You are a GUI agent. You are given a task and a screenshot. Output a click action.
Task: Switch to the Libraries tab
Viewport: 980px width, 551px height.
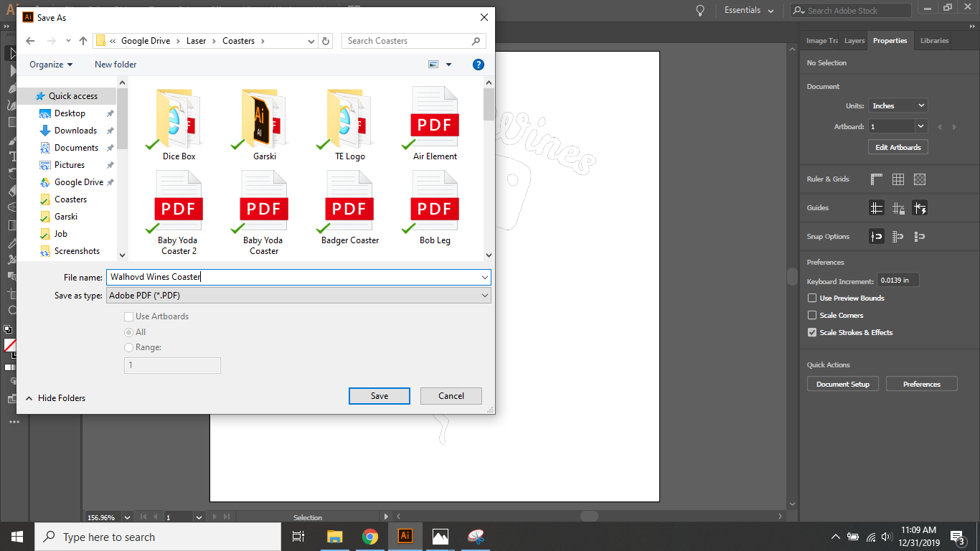click(x=933, y=41)
